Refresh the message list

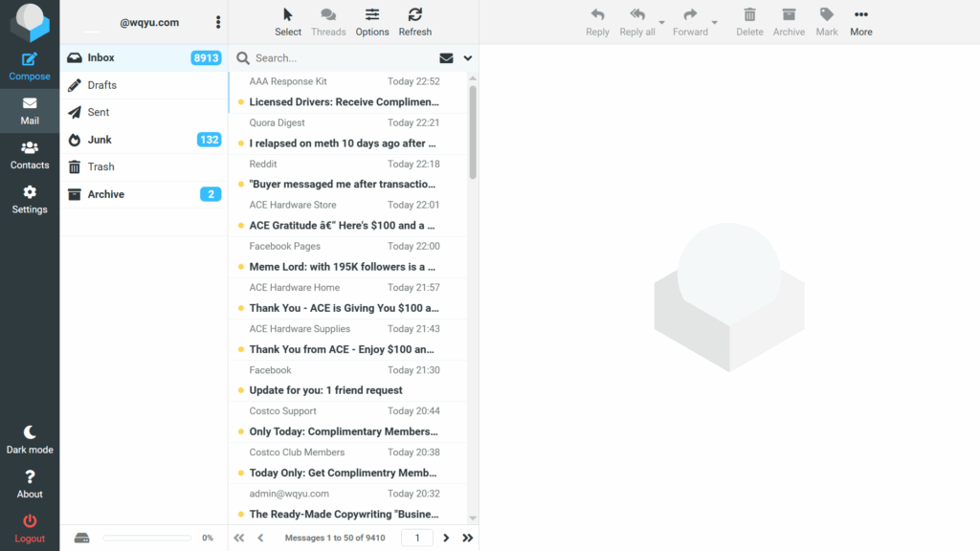[415, 22]
